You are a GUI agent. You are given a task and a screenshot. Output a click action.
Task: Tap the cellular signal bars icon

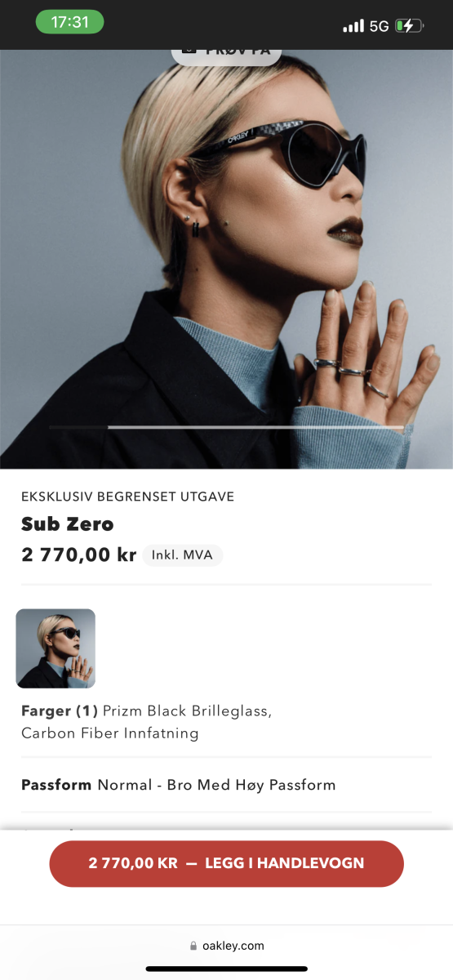pos(353,26)
